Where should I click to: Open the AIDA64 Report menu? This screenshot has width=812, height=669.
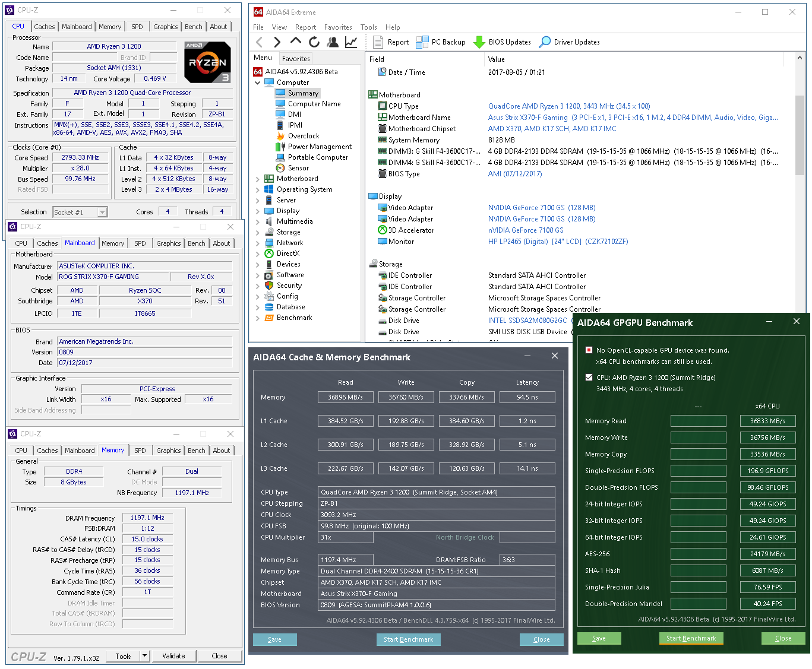(x=305, y=27)
